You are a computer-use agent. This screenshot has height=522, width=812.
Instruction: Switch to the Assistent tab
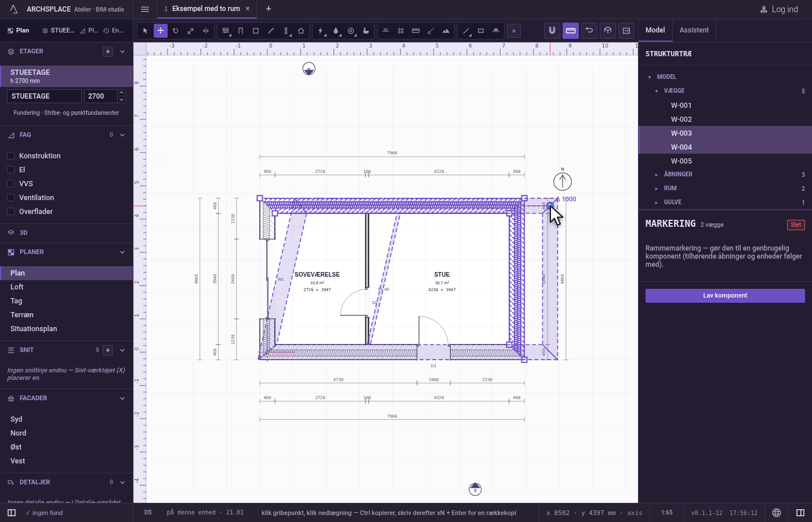click(x=694, y=30)
